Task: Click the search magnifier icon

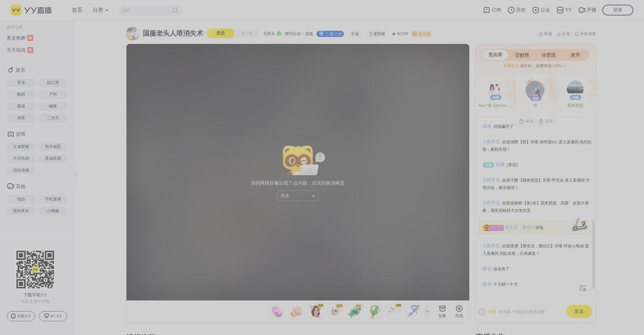Action: tap(175, 10)
